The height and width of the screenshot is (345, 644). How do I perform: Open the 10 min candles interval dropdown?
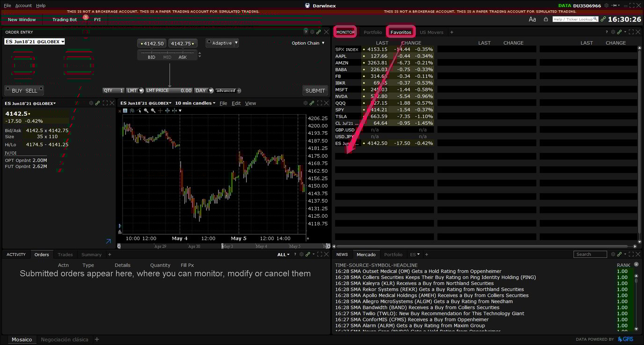tap(195, 103)
